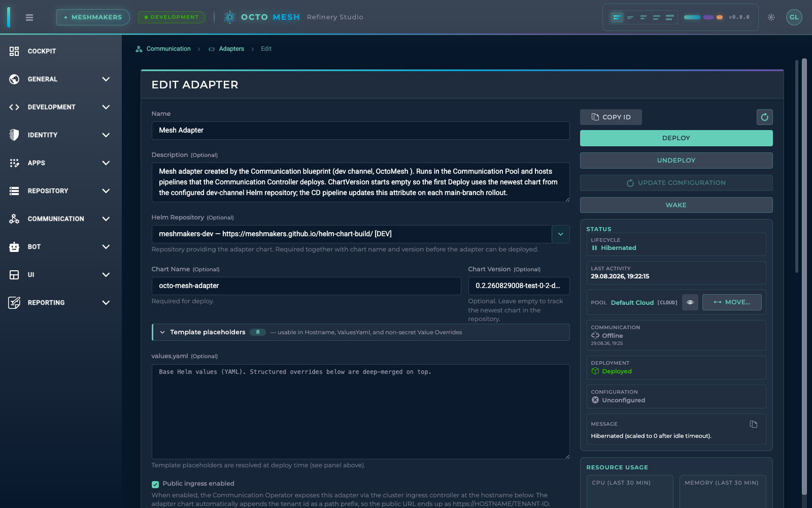Click the Default Cloud pool link
812x508 pixels.
pos(632,303)
